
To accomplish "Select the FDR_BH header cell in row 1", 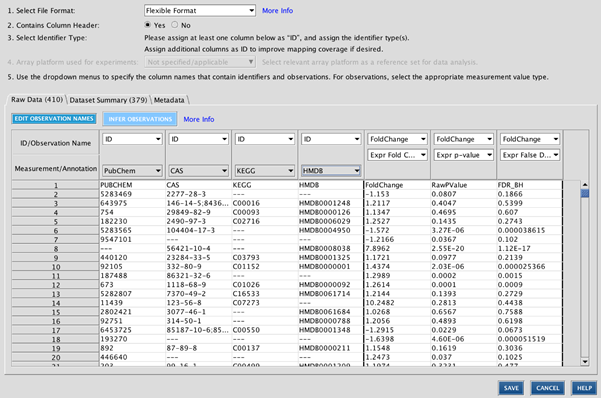I will coord(530,185).
